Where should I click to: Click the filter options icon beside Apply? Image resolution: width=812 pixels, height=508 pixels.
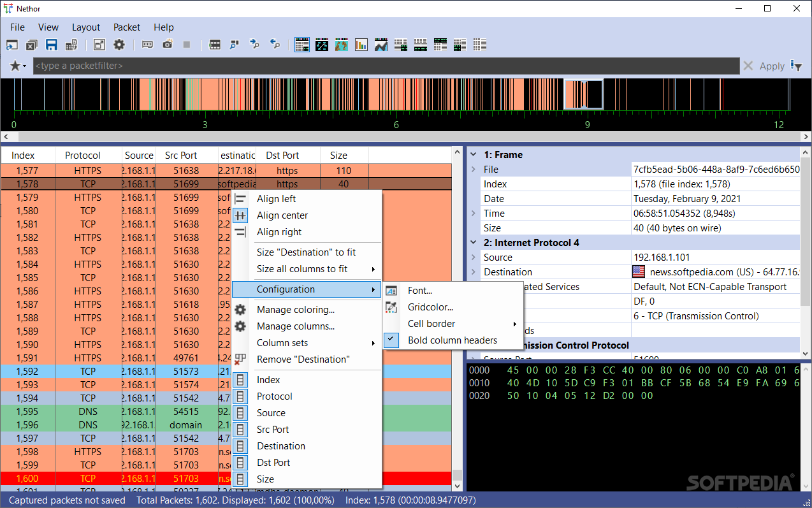point(796,66)
